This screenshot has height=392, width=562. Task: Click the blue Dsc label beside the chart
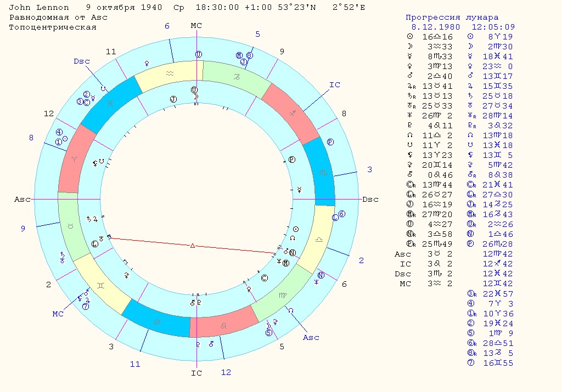coord(82,61)
